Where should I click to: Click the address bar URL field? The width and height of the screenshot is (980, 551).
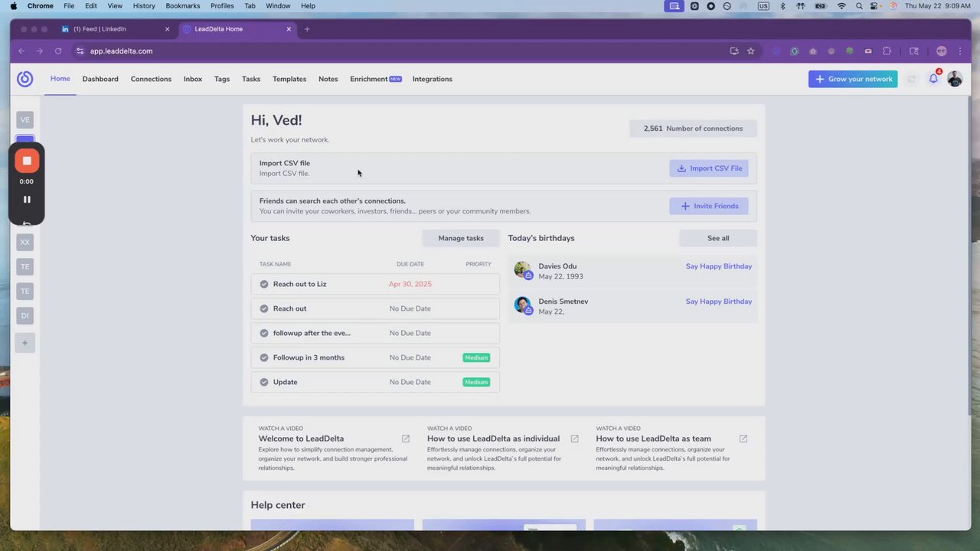point(398,51)
